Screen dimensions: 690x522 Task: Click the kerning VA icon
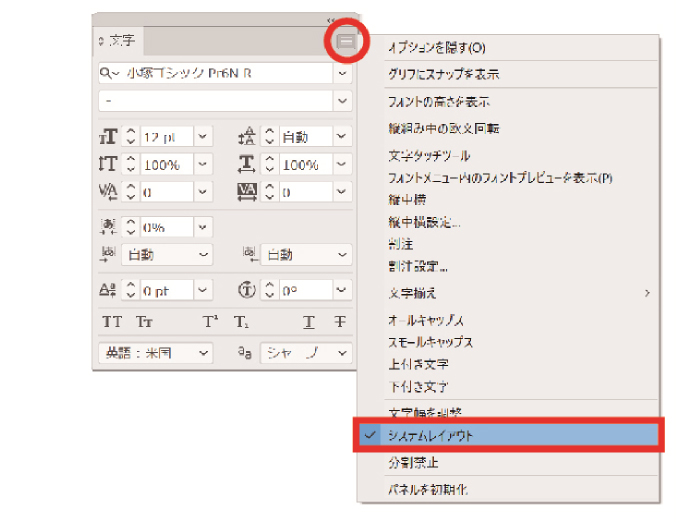tap(108, 191)
